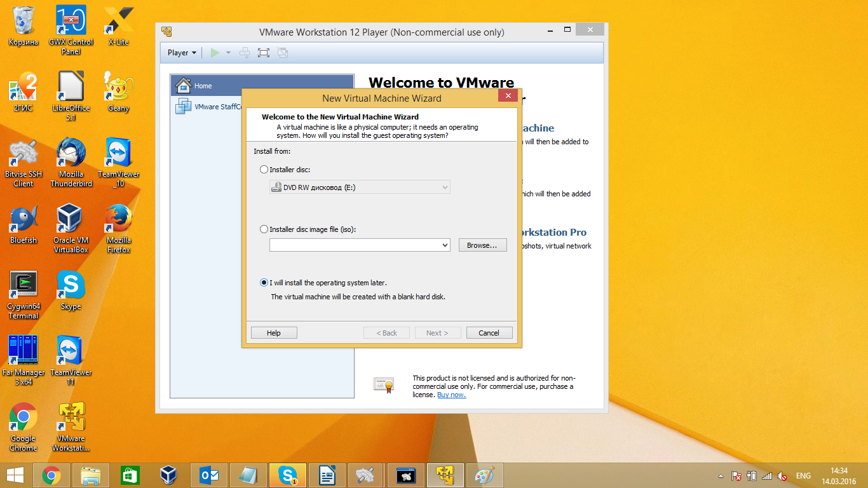Open Paint from the taskbar
Image resolution: width=868 pixels, height=488 pixels.
pyautogui.click(x=485, y=475)
